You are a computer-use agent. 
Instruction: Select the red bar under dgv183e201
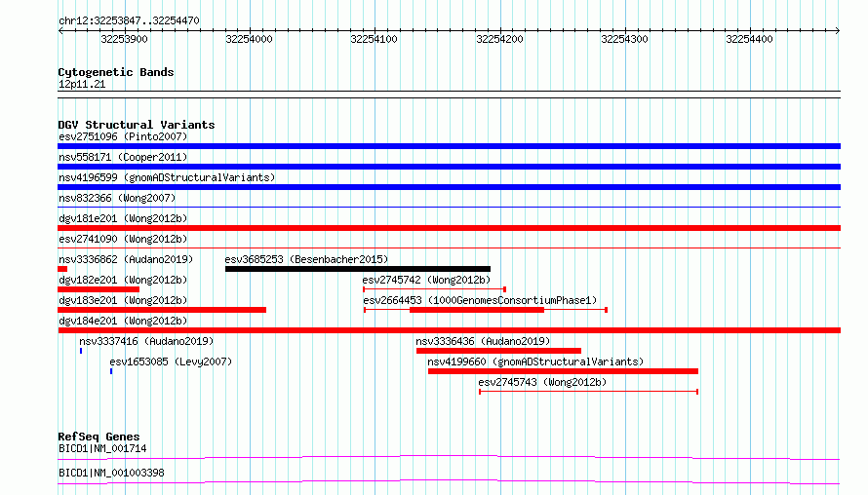tap(162, 310)
